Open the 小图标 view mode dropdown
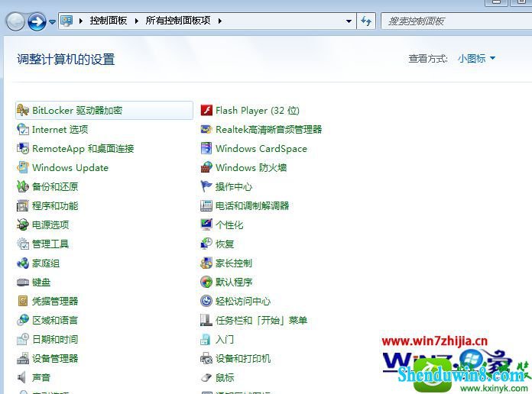 (476, 59)
